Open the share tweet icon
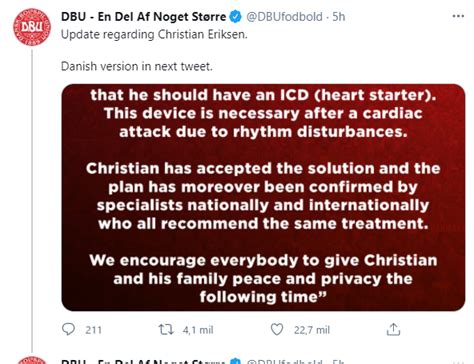The width and height of the screenshot is (474, 364). click(393, 329)
